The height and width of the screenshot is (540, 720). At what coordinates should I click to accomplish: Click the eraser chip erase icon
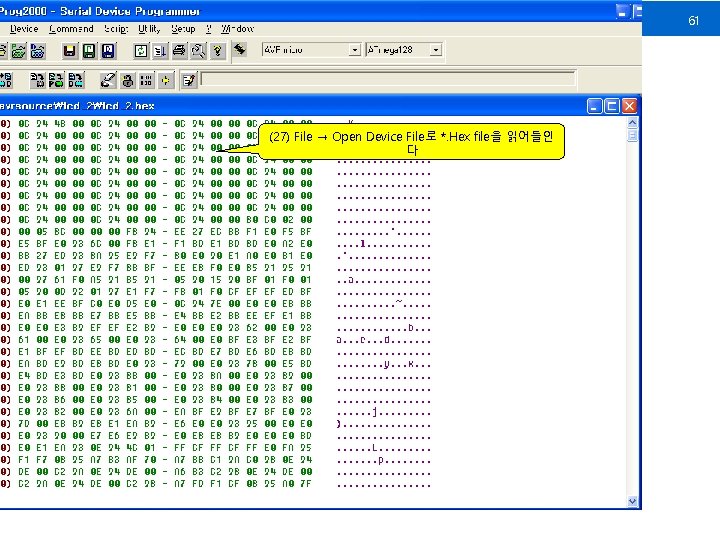[108, 80]
